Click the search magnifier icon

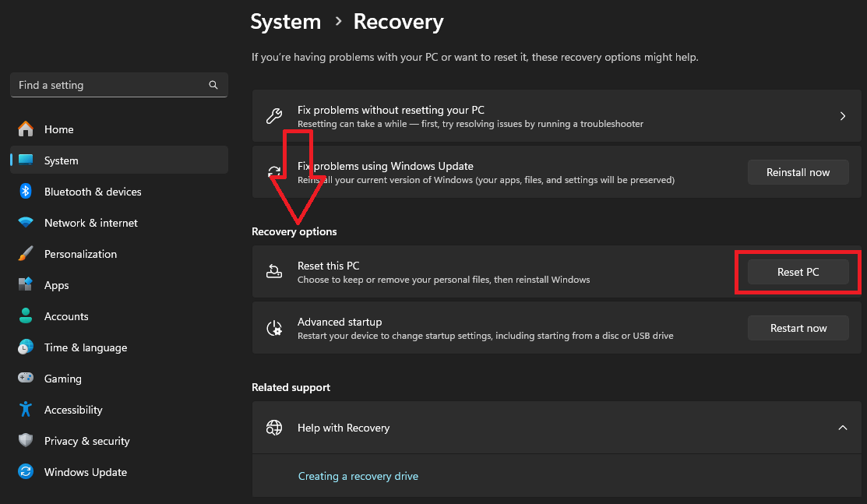(213, 85)
